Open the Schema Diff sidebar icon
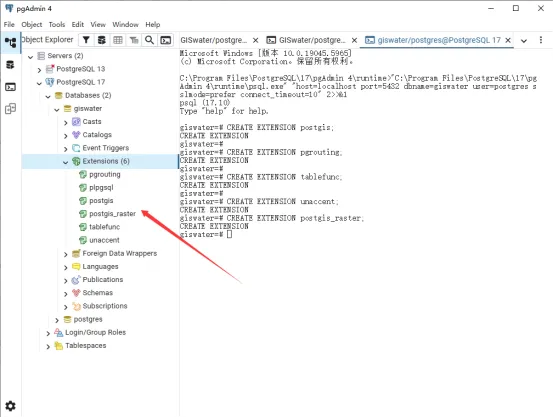Screen dimensions: 554x418 point(10,108)
